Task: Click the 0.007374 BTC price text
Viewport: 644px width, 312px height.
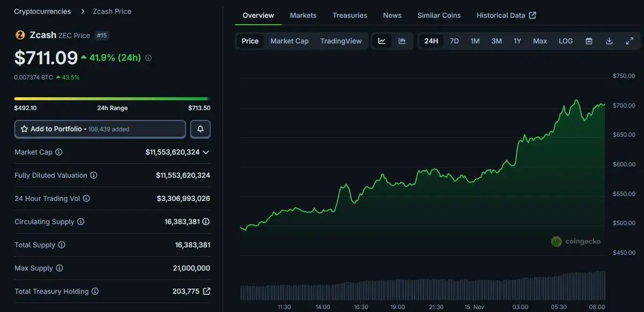Action: (x=33, y=77)
